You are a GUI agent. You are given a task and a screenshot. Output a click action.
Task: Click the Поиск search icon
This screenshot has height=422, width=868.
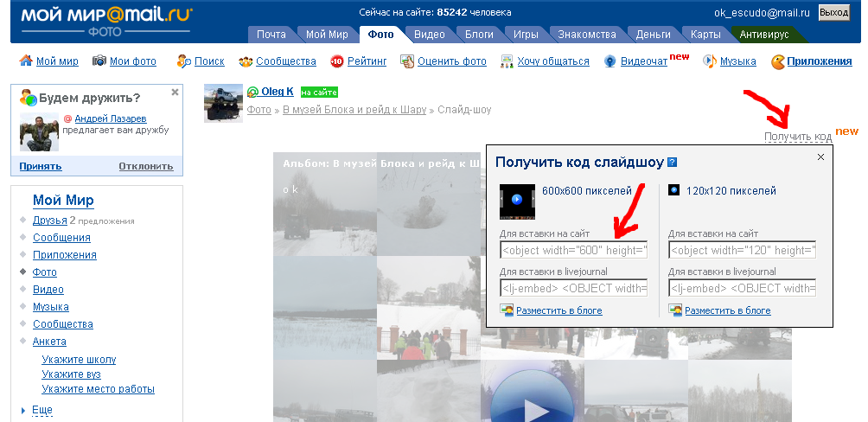point(183,61)
